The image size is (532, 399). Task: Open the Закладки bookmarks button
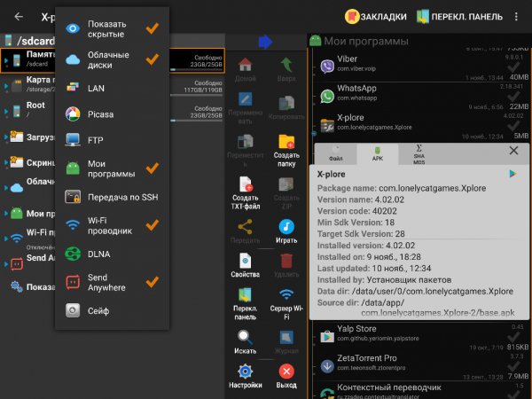376,17
